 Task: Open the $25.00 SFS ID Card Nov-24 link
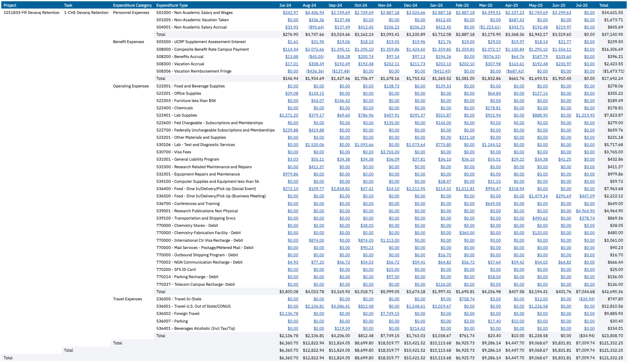point(393,270)
